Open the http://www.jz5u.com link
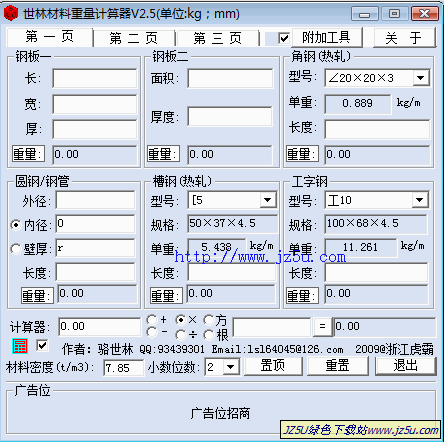Screen dimensions: 444x442 (x=260, y=257)
